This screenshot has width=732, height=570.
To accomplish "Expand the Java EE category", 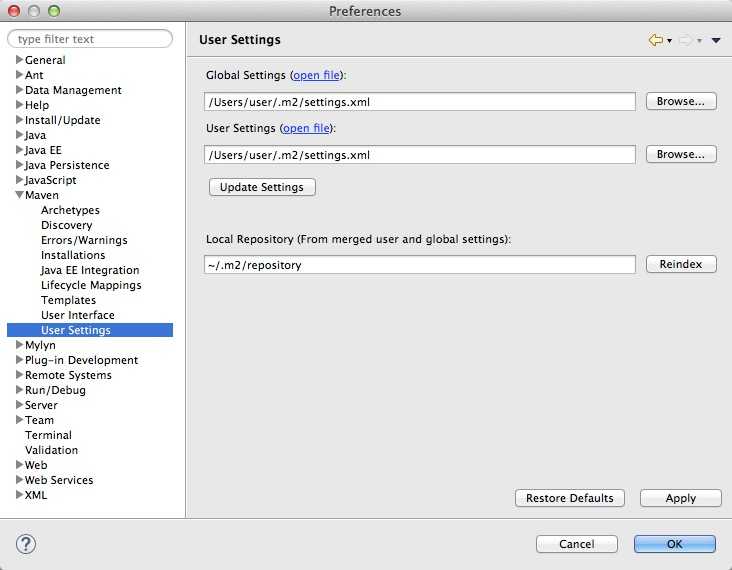I will pos(19,150).
